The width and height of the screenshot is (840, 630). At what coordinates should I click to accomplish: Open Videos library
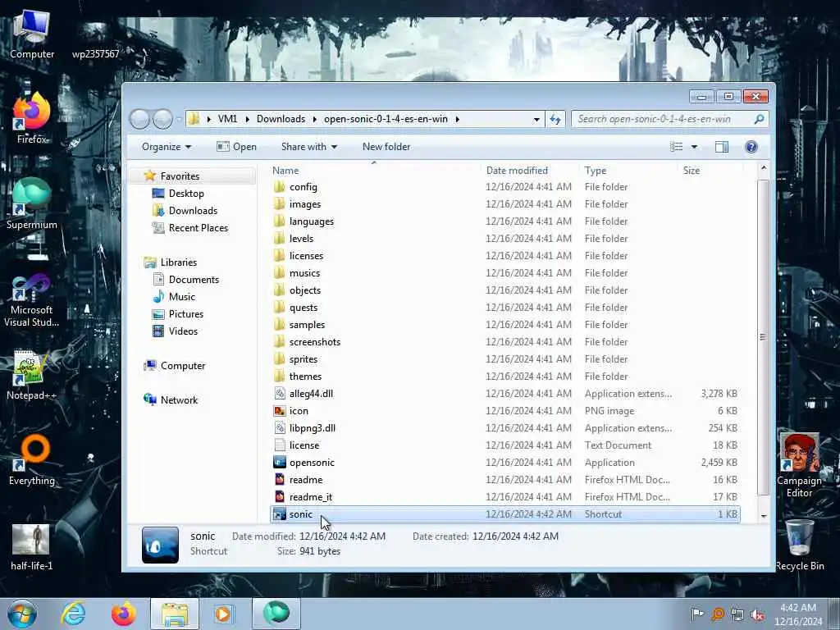click(x=183, y=331)
